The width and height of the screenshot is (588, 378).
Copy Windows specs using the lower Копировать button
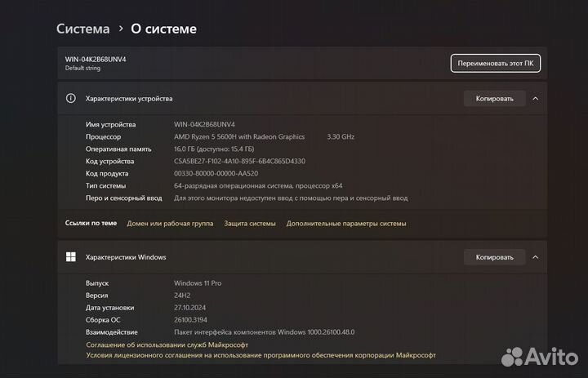click(x=495, y=257)
